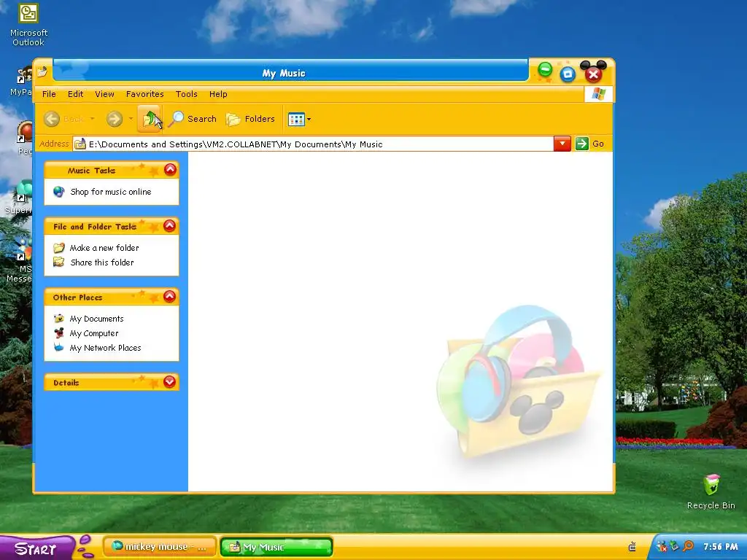The image size is (747, 560).
Task: Expand the Forward history dropdown arrow
Action: pyautogui.click(x=131, y=119)
